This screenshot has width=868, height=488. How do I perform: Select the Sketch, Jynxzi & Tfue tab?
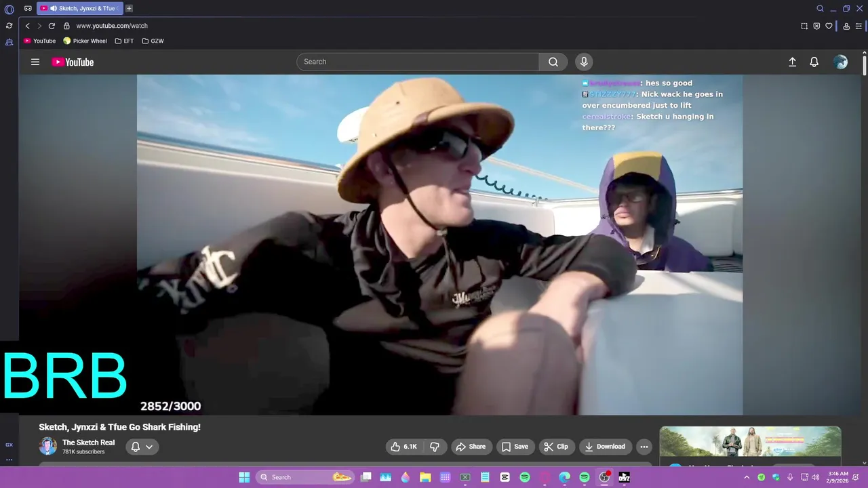80,9
